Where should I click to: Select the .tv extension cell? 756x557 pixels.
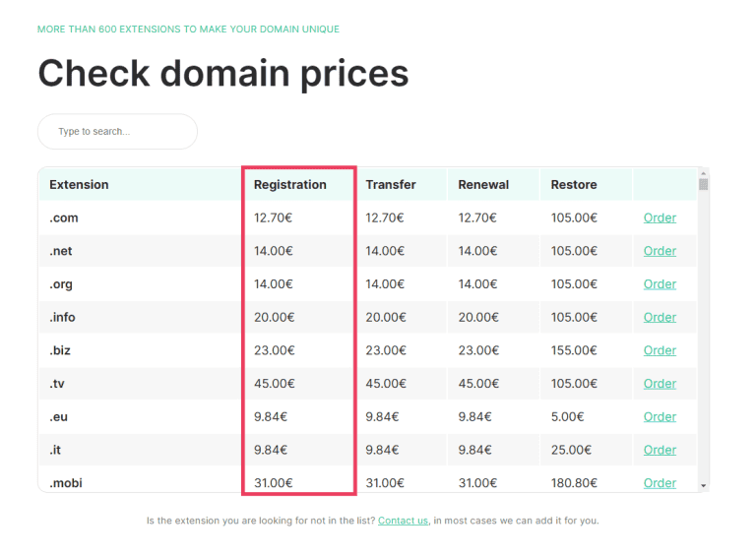[140, 384]
